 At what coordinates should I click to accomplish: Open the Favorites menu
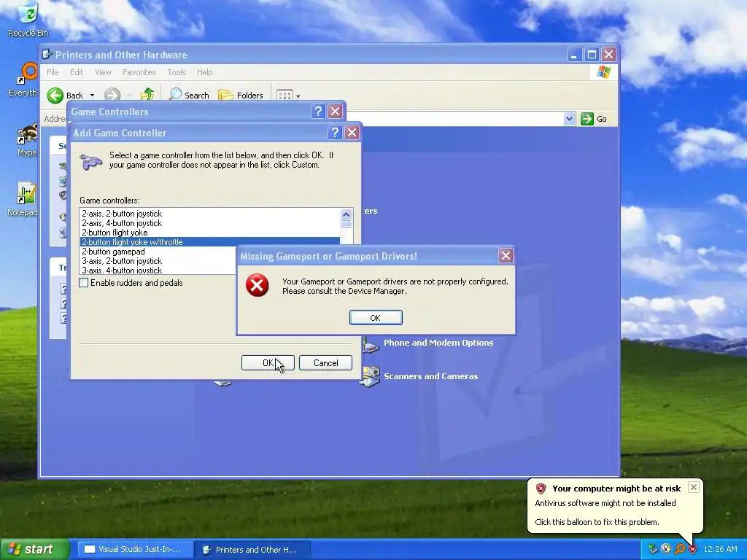point(139,72)
